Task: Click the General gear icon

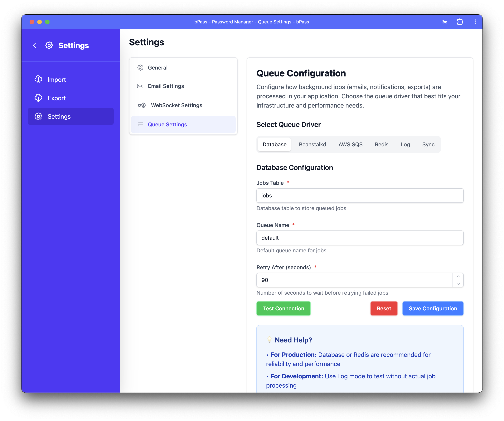Action: click(x=140, y=68)
